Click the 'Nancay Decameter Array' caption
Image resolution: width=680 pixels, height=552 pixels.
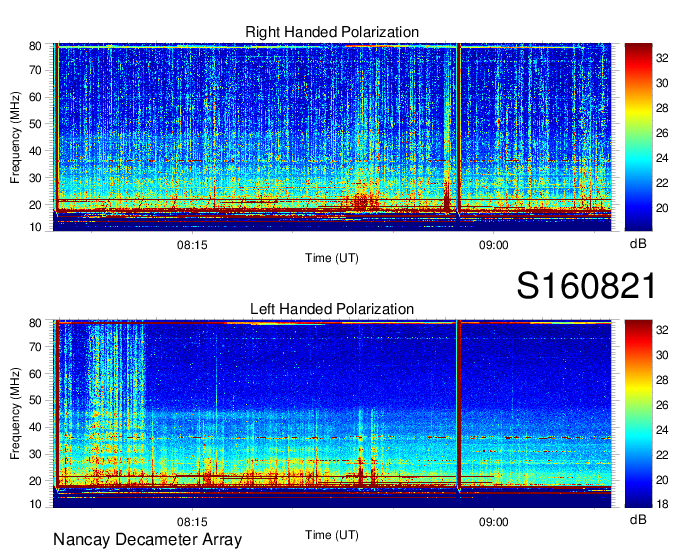(x=147, y=540)
